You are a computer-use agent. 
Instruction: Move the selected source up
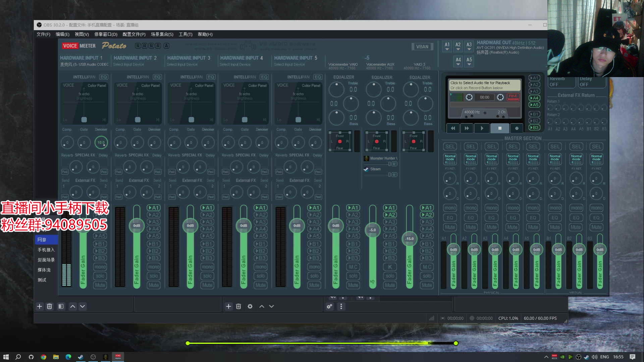(x=262, y=306)
